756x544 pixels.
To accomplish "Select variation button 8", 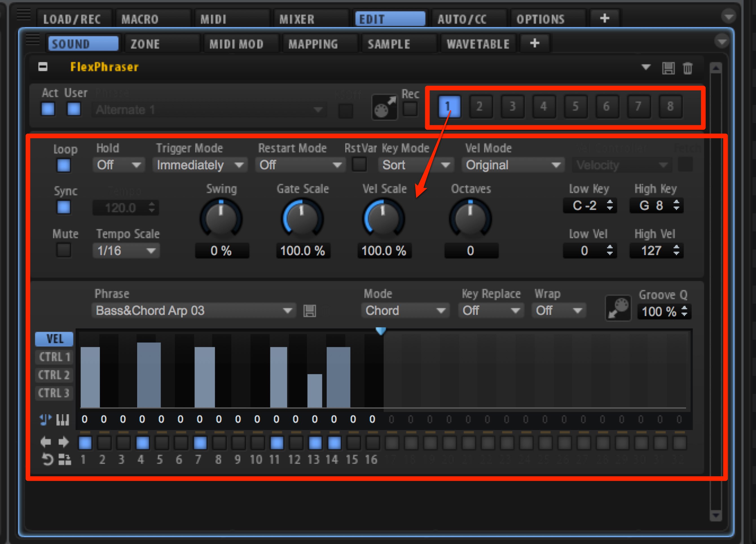I will pos(670,106).
